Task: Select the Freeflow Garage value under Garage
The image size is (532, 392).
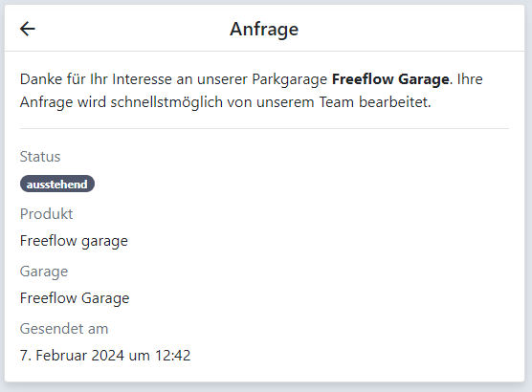Action: [75, 298]
